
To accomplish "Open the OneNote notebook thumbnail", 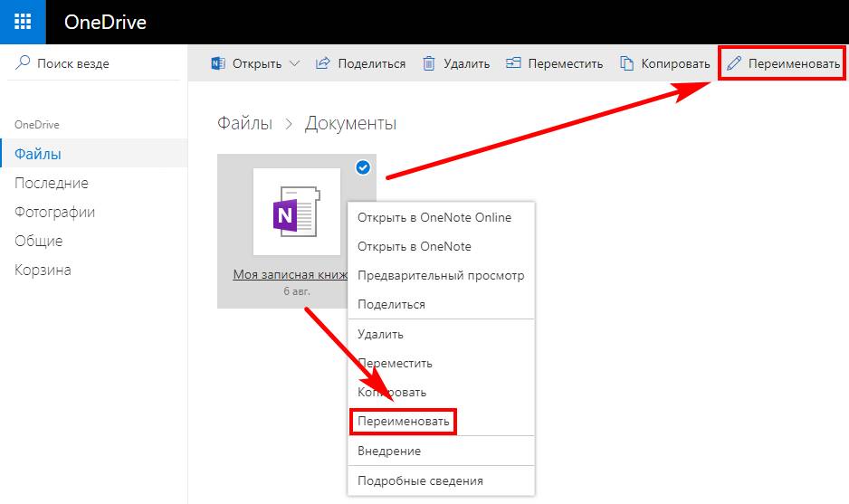I will coord(296,212).
